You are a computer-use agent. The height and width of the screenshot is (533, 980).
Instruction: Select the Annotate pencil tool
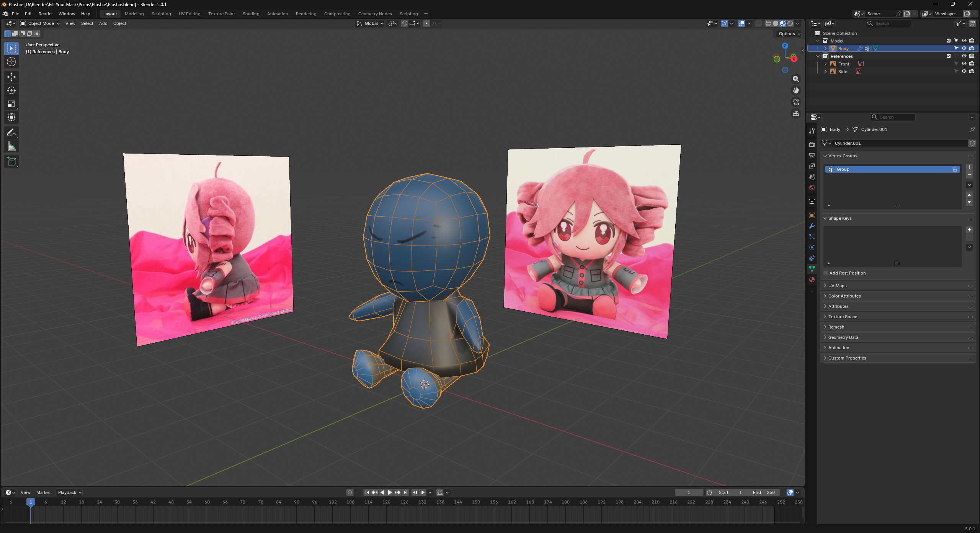tap(11, 132)
